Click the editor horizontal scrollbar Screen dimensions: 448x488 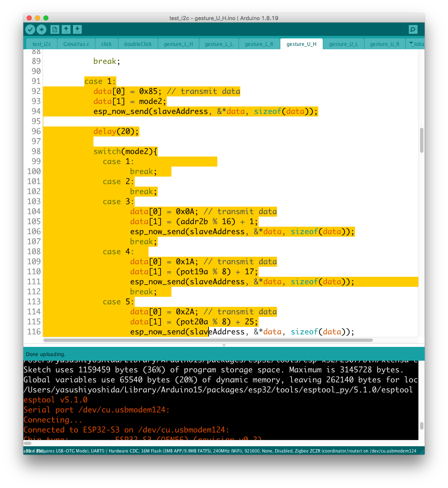pos(209,340)
